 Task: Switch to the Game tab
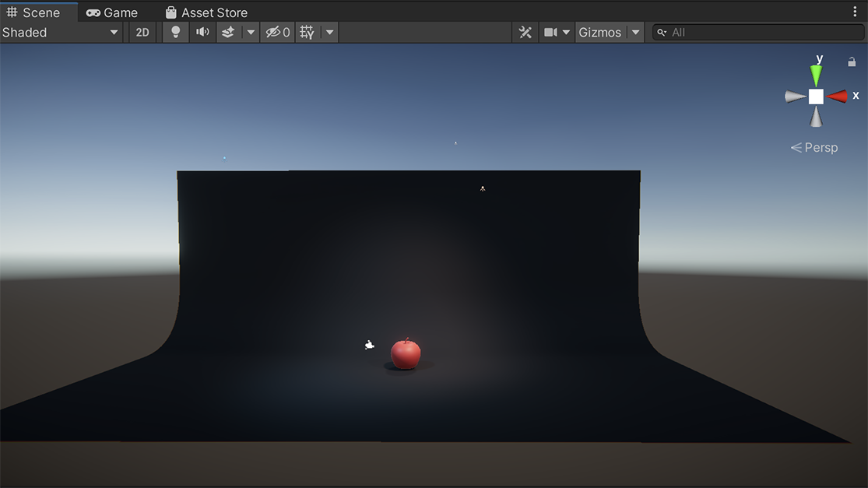coord(111,12)
